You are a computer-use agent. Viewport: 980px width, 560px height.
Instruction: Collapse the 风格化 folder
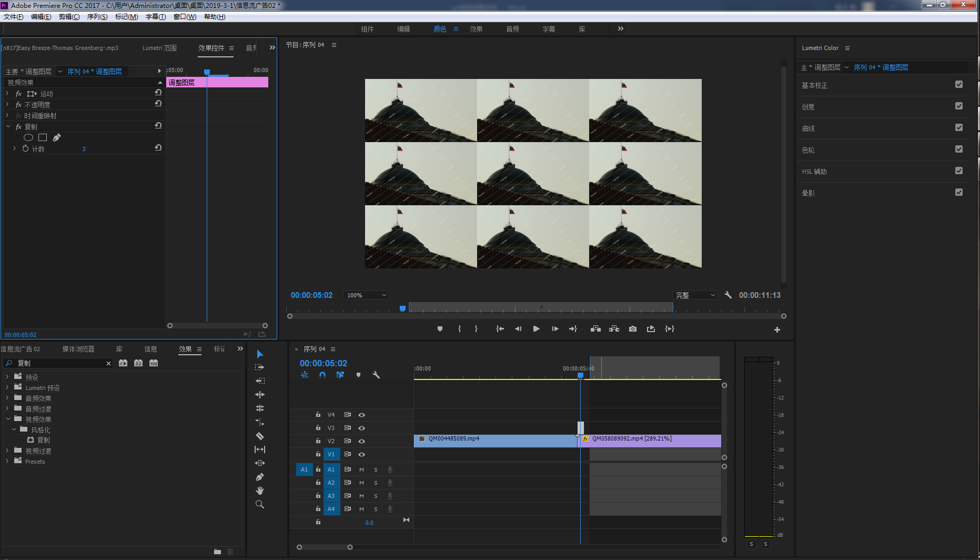point(14,429)
